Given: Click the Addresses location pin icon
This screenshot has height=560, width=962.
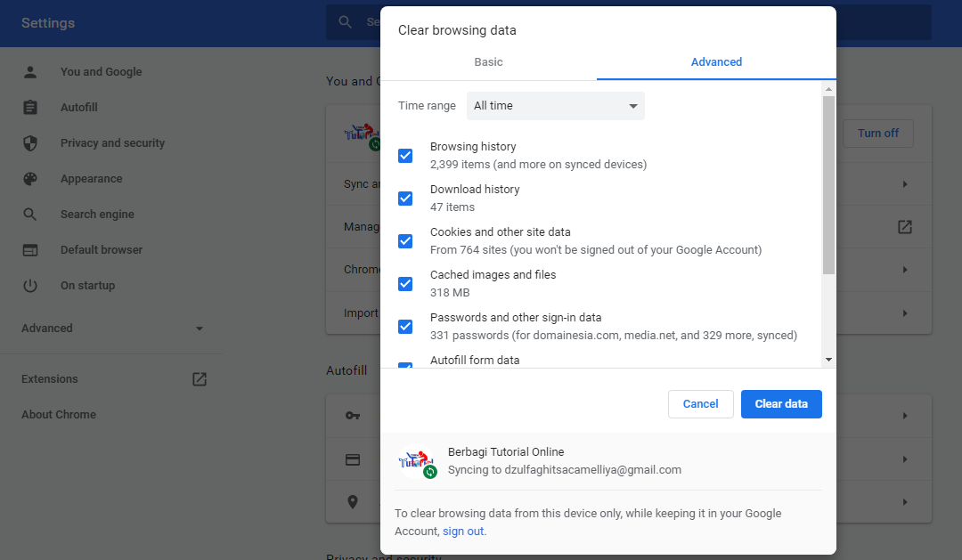Looking at the screenshot, I should pyautogui.click(x=353, y=502).
